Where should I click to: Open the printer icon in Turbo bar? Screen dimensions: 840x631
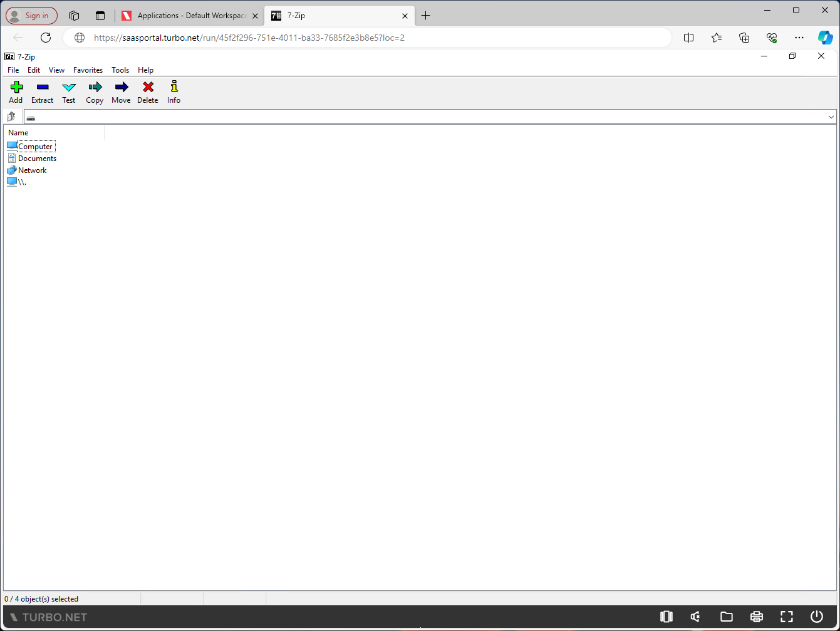point(757,617)
